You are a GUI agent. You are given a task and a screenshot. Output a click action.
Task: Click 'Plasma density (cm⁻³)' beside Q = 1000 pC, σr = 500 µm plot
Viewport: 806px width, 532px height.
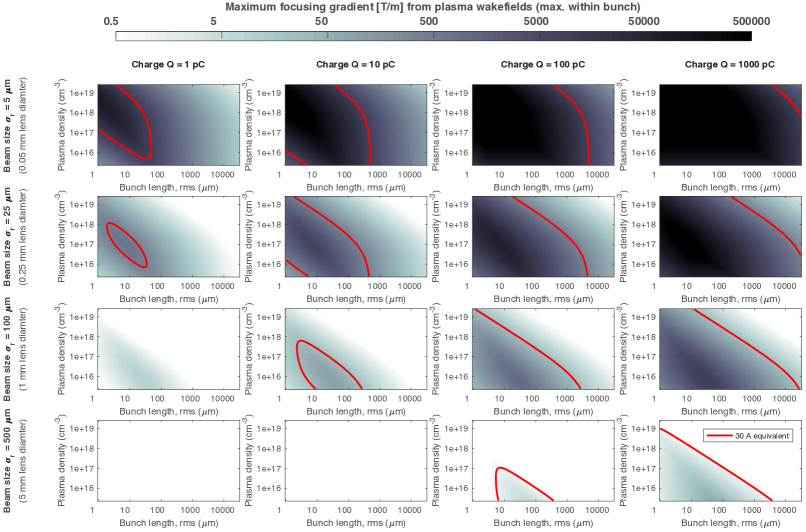point(623,461)
